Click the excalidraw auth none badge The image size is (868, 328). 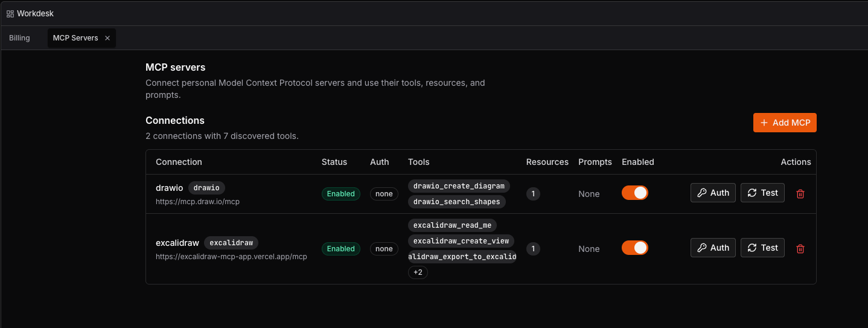(384, 249)
